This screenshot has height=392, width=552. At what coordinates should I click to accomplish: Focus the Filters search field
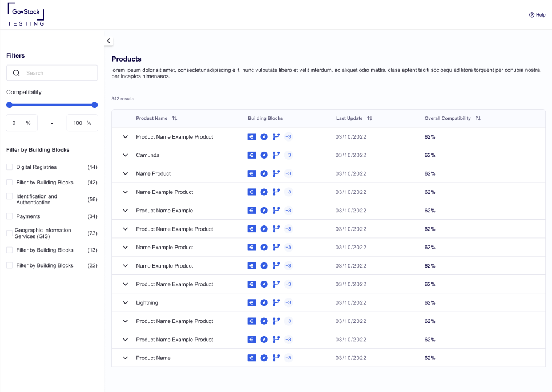coord(52,73)
